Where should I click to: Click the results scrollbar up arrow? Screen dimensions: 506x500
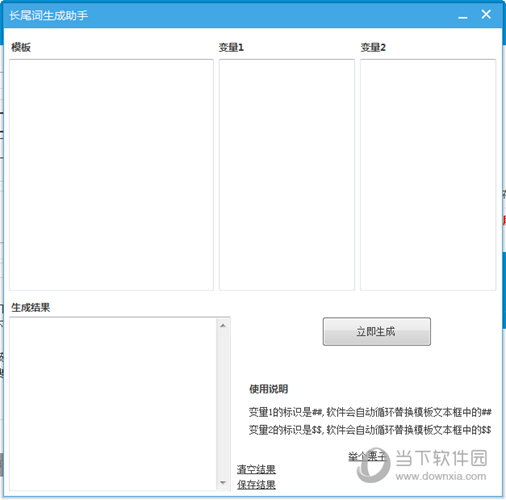tap(223, 325)
